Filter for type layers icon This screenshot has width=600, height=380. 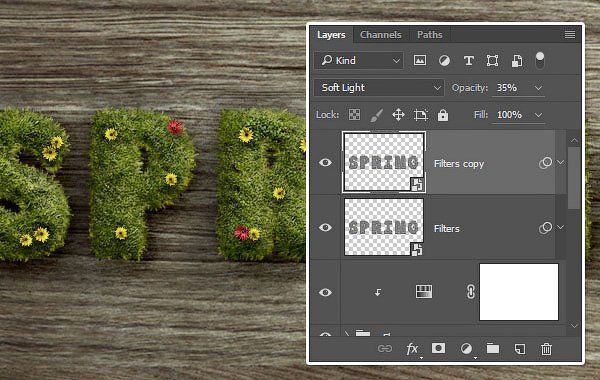point(469,60)
